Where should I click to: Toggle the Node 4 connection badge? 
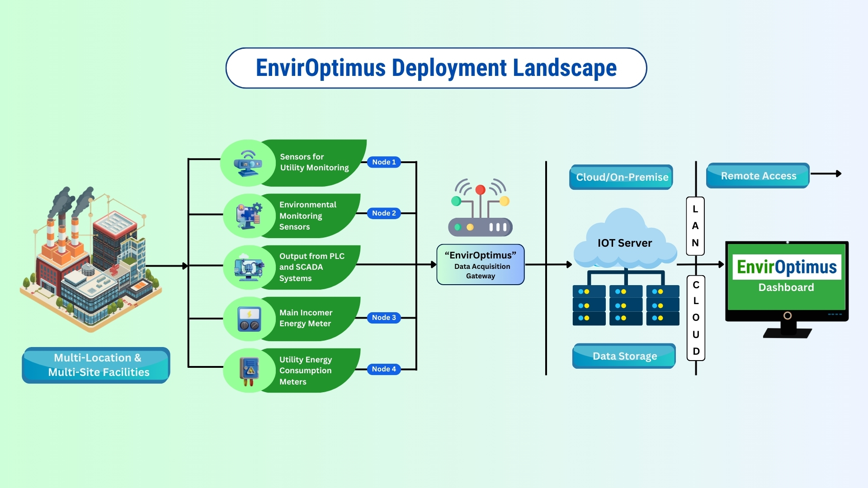coord(384,369)
